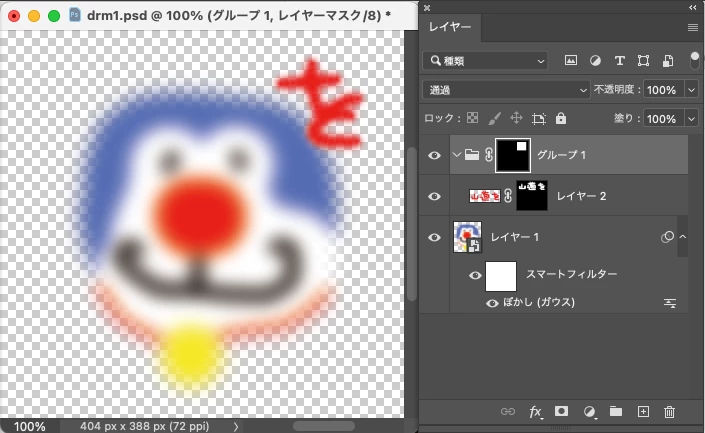Filter layers by shape layer icon
Image resolution: width=705 pixels, height=433 pixels.
tap(643, 61)
